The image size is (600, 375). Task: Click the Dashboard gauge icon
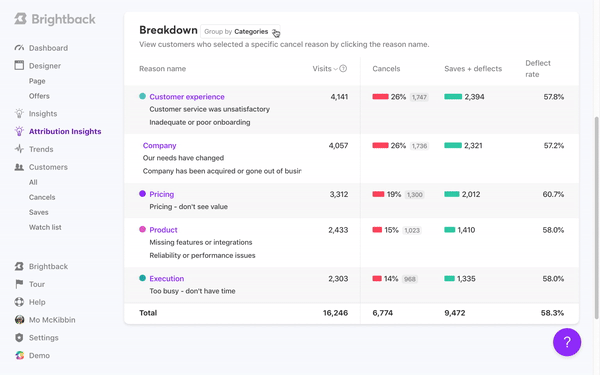tap(19, 48)
